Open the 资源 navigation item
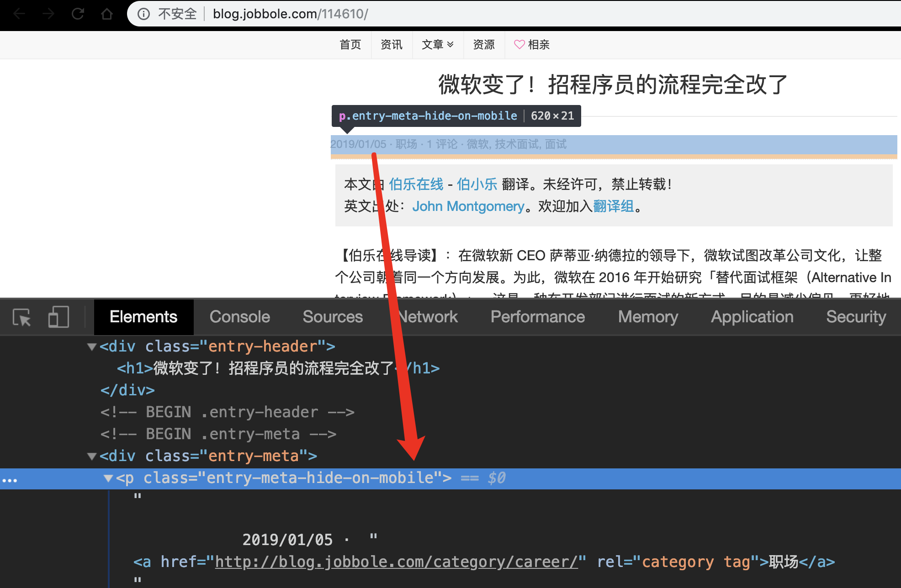The width and height of the screenshot is (901, 588). pyautogui.click(x=483, y=44)
